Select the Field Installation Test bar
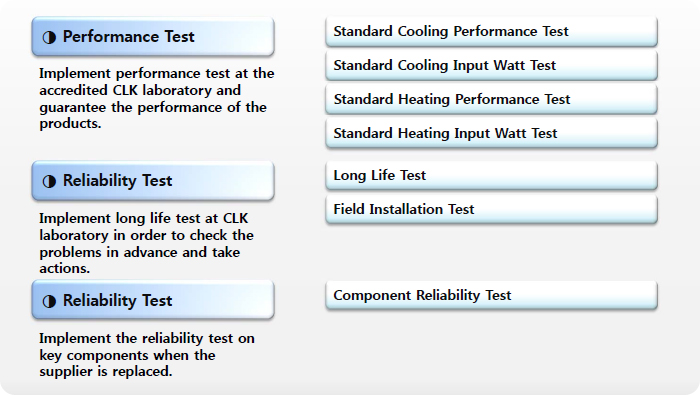 click(492, 209)
